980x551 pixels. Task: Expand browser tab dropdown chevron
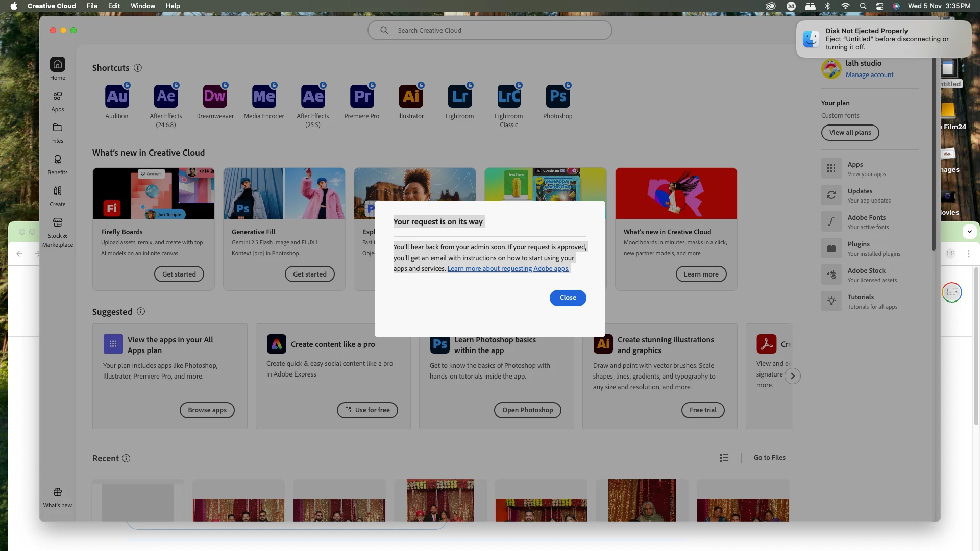(x=969, y=232)
